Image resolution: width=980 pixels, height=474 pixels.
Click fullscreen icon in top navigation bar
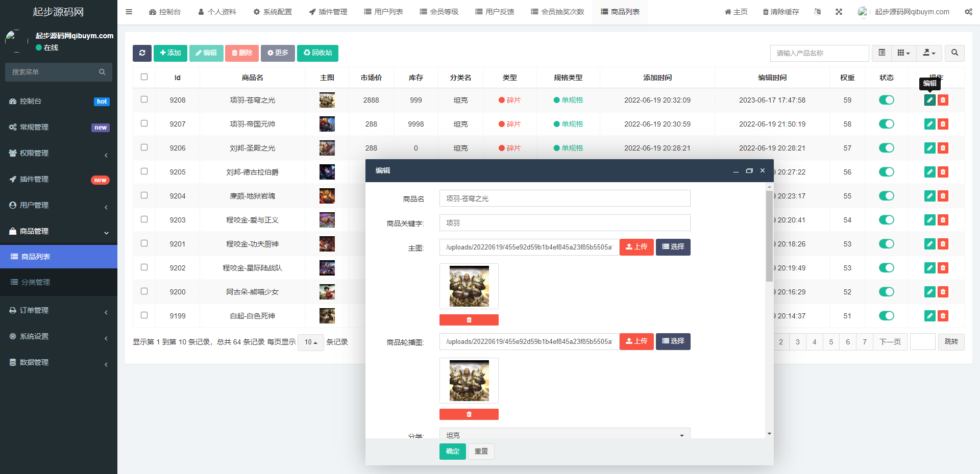click(x=839, y=12)
